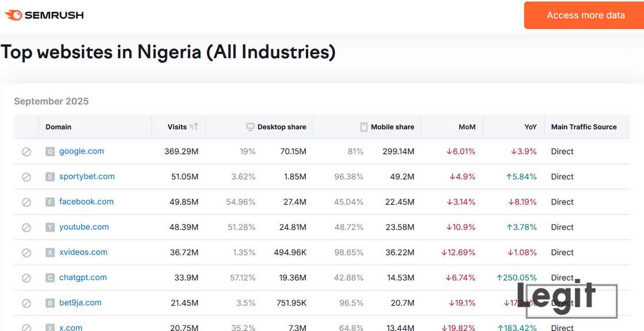644x331 pixels.
Task: Select the youtube.com favicon
Action: click(x=49, y=227)
